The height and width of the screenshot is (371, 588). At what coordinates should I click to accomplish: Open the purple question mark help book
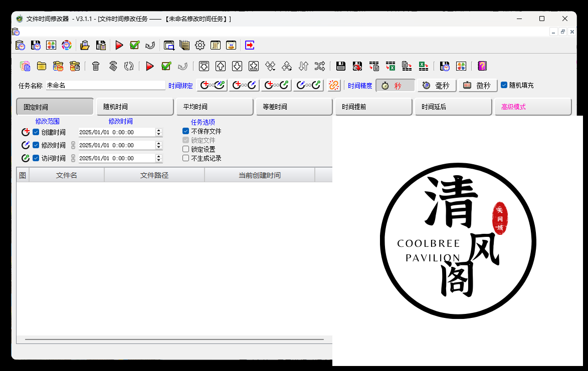[482, 66]
